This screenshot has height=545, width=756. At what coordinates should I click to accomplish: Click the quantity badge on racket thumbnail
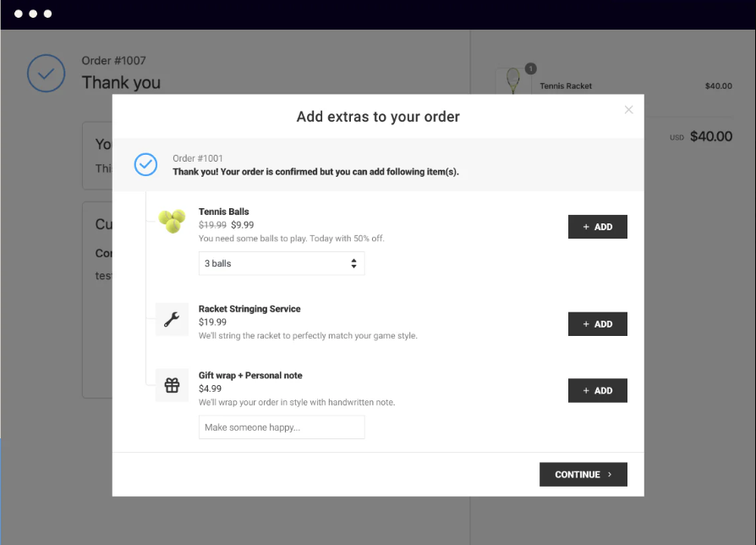pos(530,69)
